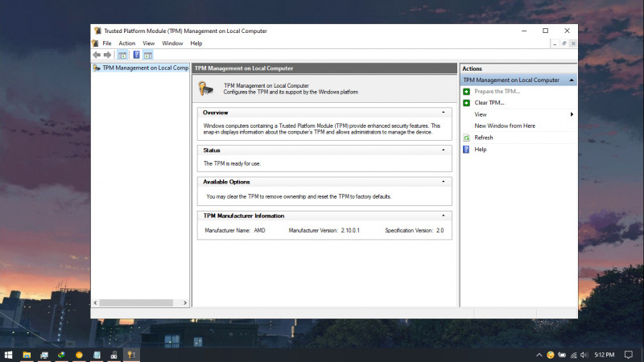Restore the inner MMC child window

pos(564,43)
